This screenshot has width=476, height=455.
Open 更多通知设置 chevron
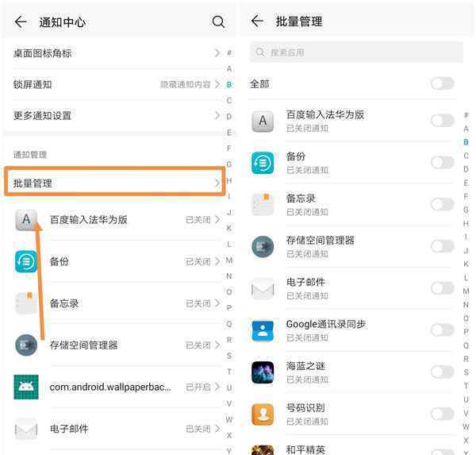(x=217, y=115)
